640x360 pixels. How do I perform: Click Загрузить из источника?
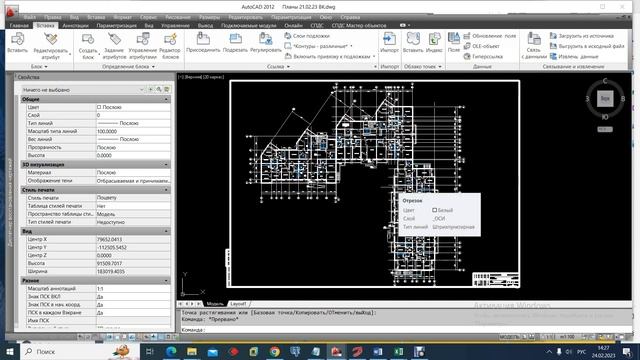582,36
